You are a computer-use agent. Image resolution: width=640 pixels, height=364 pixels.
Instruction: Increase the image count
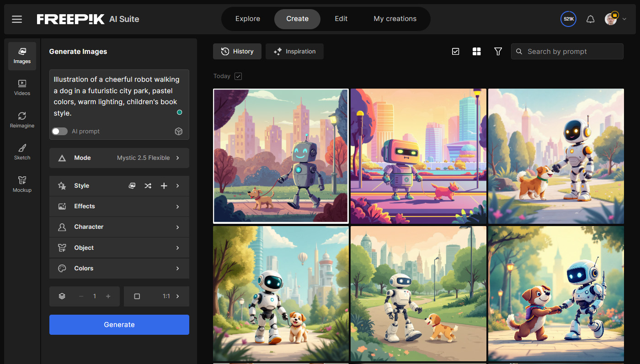coord(108,296)
